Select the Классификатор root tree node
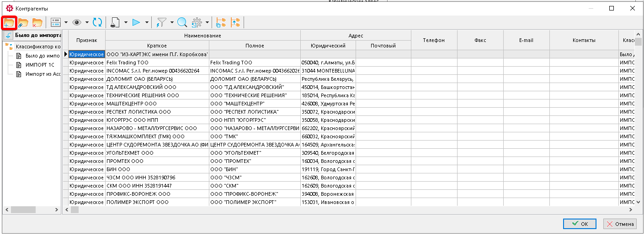Viewport: 644px width, 235px height. click(x=38, y=47)
